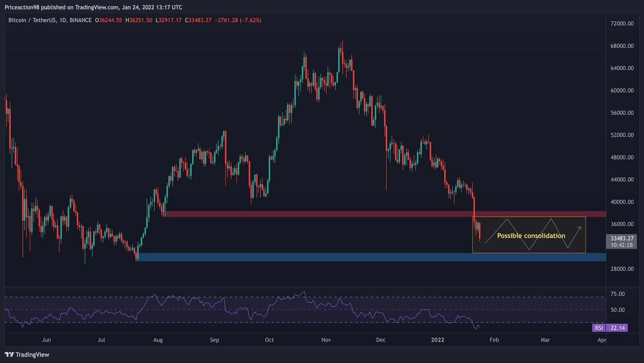Screen dimensions: 644x363
Task: Click the RSI 50.00 axis label
Action: [x=617, y=309]
